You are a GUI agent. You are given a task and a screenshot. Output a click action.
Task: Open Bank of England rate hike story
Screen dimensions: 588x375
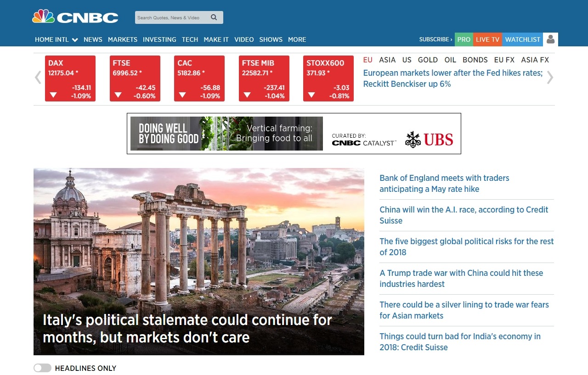point(444,184)
